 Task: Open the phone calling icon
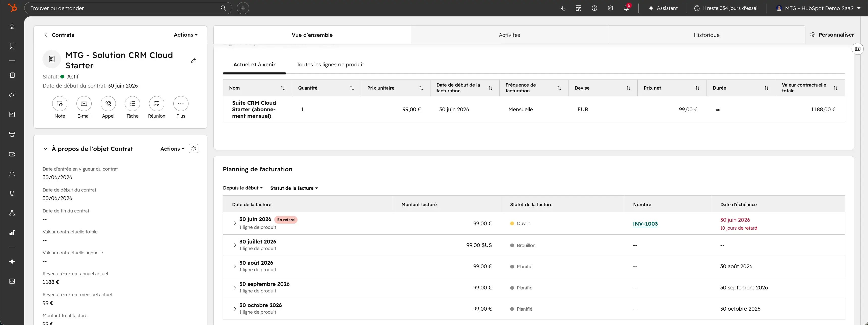[x=563, y=8]
